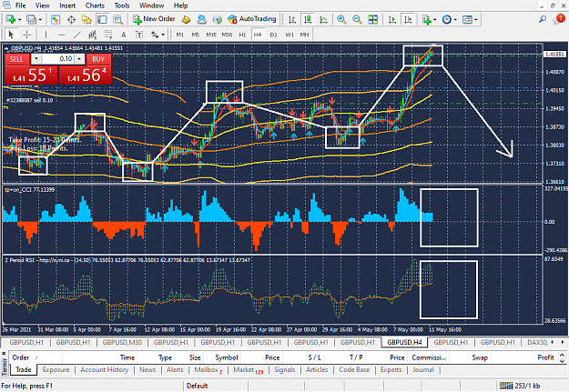Select the Fibonacci retracement tool
Viewport: 569px width, 392px height.
pos(108,35)
